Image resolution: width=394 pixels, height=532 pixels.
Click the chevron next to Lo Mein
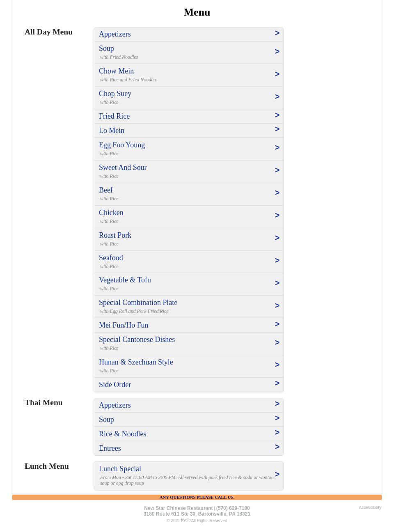(x=277, y=129)
